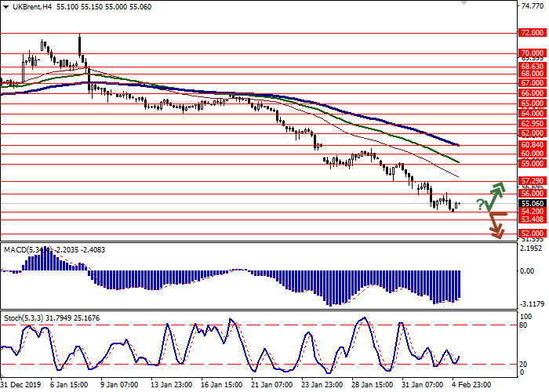Select the small triangle beside UKBrent title
The image size is (549, 392).
tap(4, 5)
